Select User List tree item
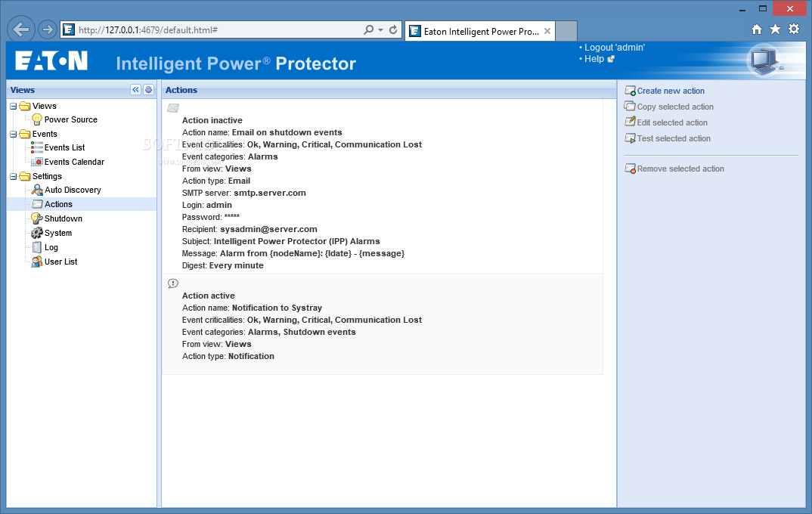This screenshot has height=514, width=812. tap(60, 262)
